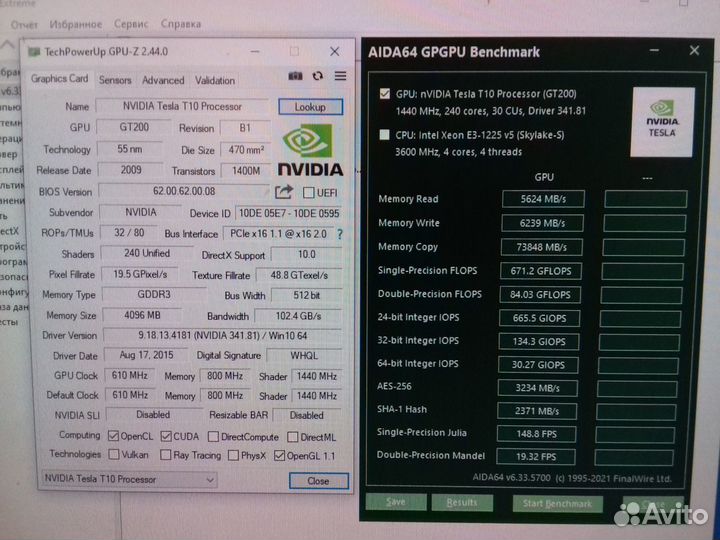Click the Bus Interface question mark icon
The height and width of the screenshot is (540, 720).
pyautogui.click(x=340, y=234)
